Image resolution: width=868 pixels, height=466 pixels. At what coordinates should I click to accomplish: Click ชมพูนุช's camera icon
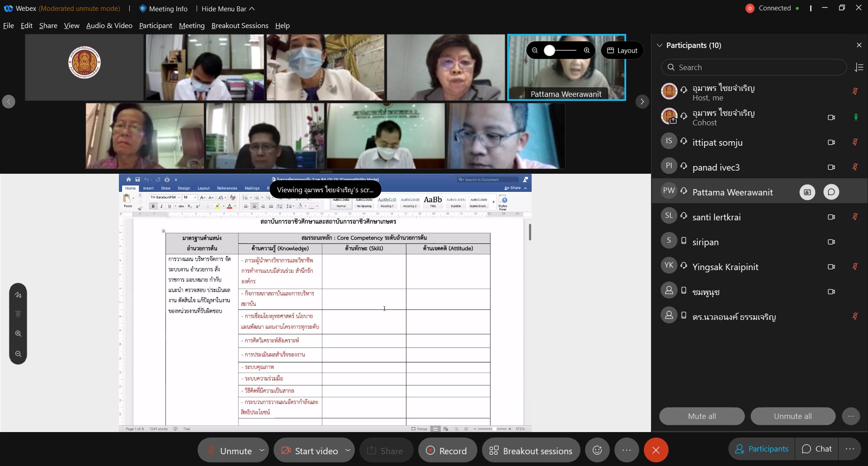(831, 291)
